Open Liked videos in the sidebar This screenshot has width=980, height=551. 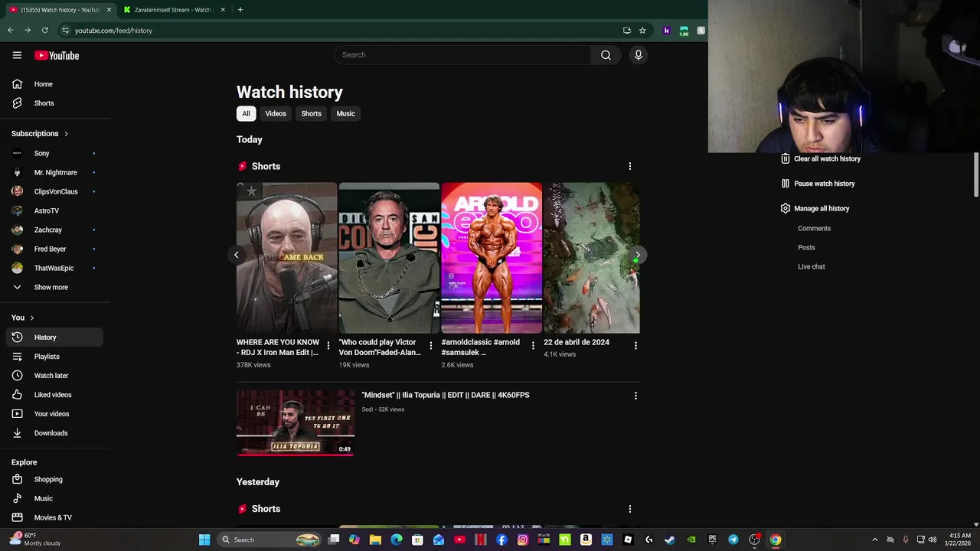click(x=52, y=395)
